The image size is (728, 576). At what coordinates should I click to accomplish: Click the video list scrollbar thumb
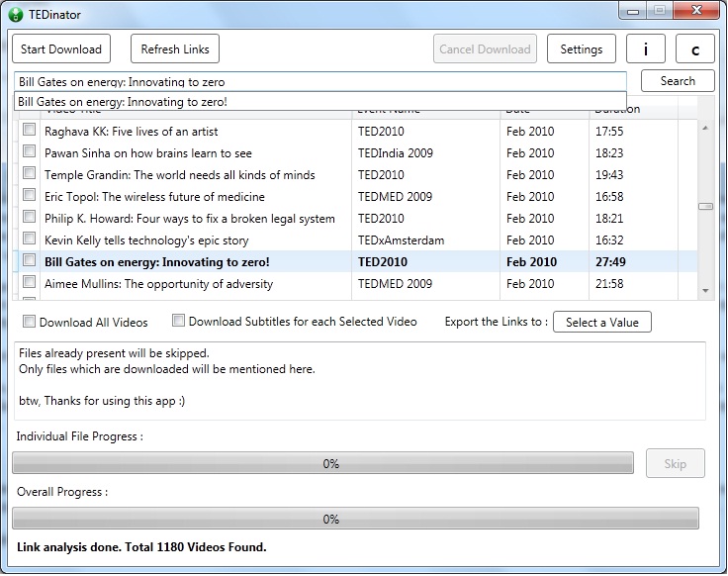[705, 206]
